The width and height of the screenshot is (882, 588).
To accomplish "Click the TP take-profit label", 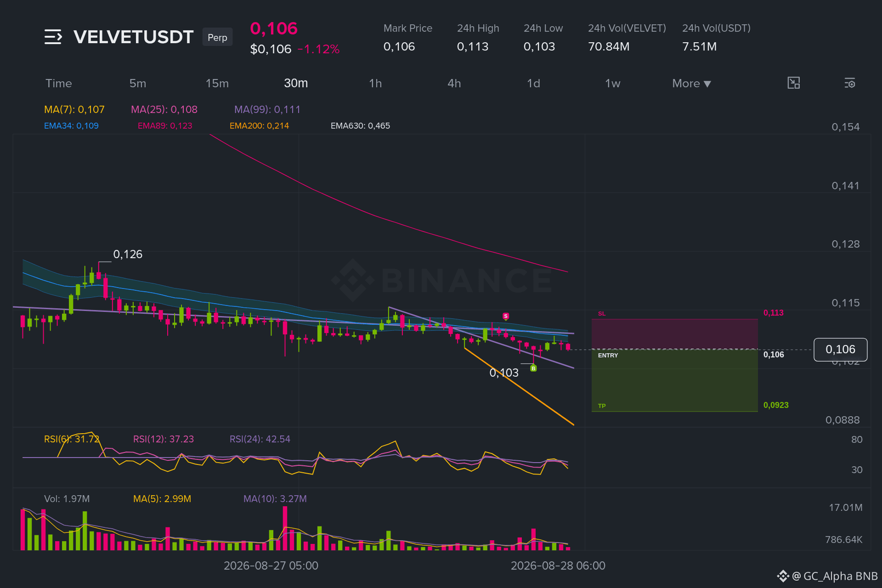I will click(x=602, y=406).
